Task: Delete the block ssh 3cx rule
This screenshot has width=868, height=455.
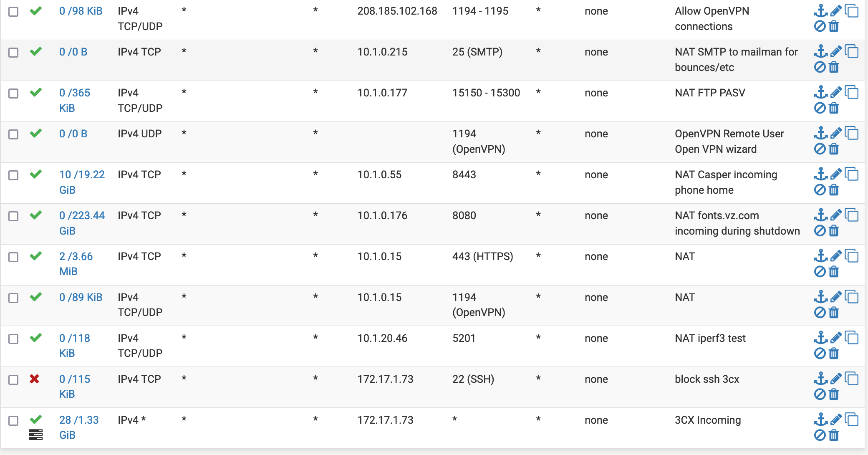Action: click(x=834, y=394)
